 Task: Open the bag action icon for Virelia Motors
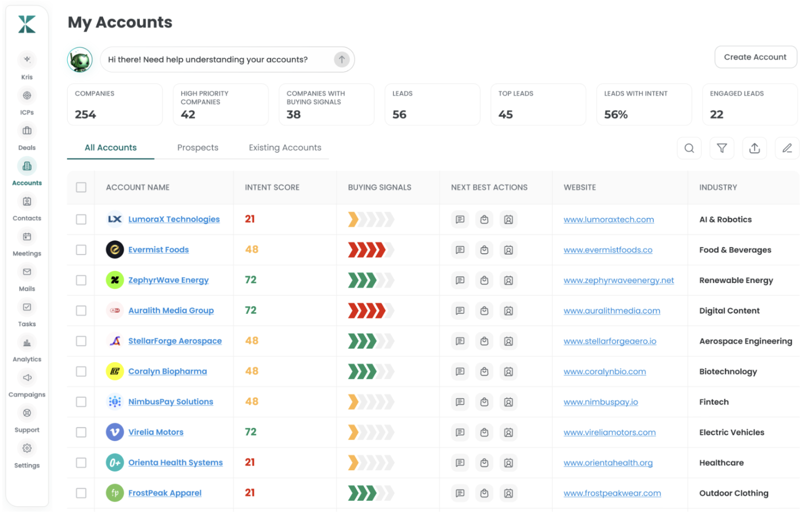484,432
